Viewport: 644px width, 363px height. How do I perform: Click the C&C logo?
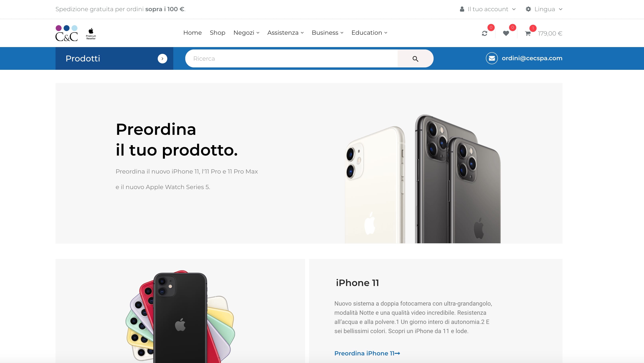(66, 33)
